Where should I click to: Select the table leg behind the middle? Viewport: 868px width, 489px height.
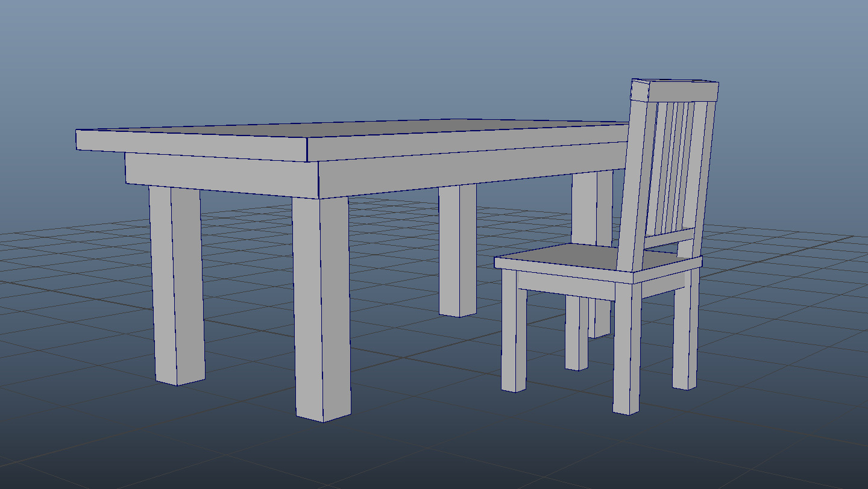tap(458, 251)
